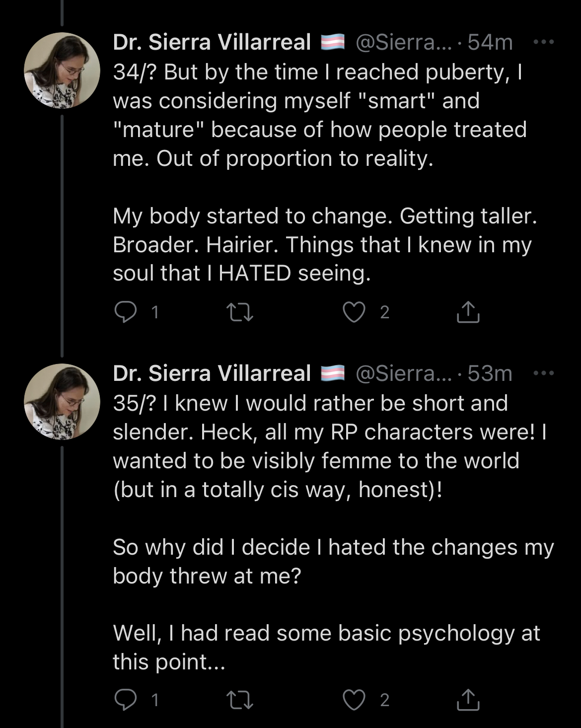
Task: Open Dr. Sierra Villarreal's name on 34/? tweet
Action: pos(212,42)
